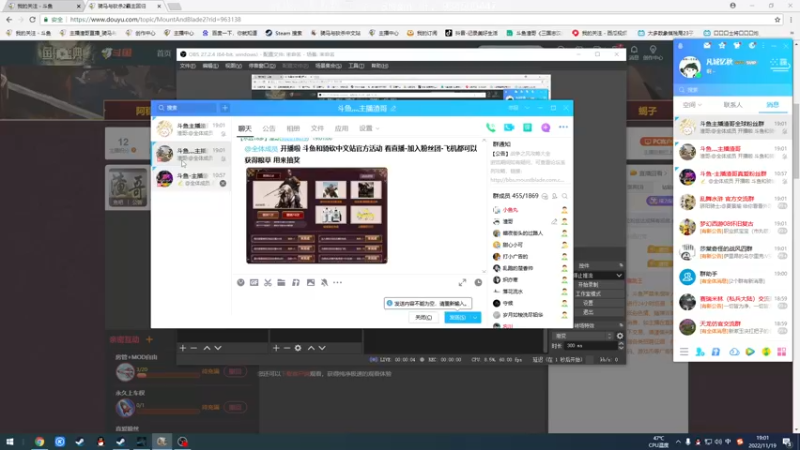Open more tools ellipsis in chat toolbar

pyautogui.click(x=338, y=282)
